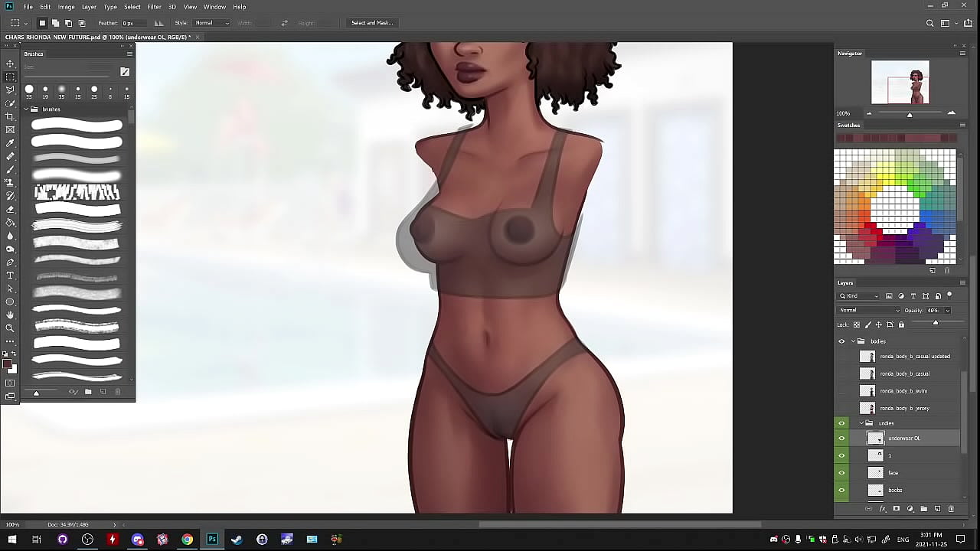Click the foreground color swatch
The height and width of the screenshot is (551, 980).
pos(7,364)
